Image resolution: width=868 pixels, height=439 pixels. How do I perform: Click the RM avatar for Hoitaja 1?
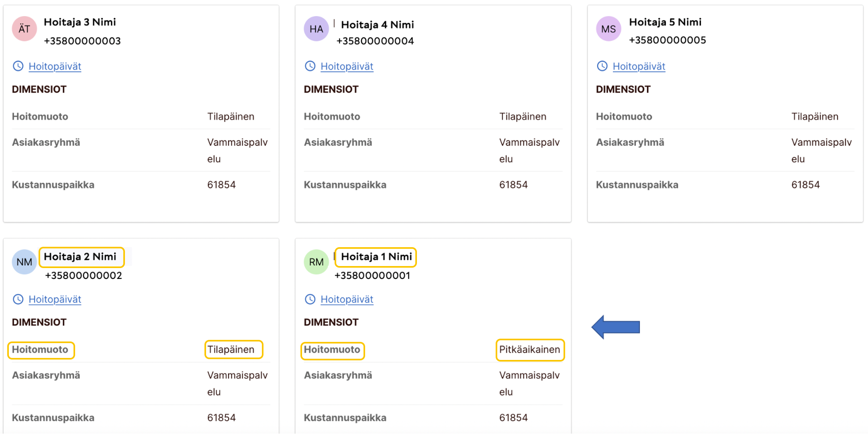316,262
